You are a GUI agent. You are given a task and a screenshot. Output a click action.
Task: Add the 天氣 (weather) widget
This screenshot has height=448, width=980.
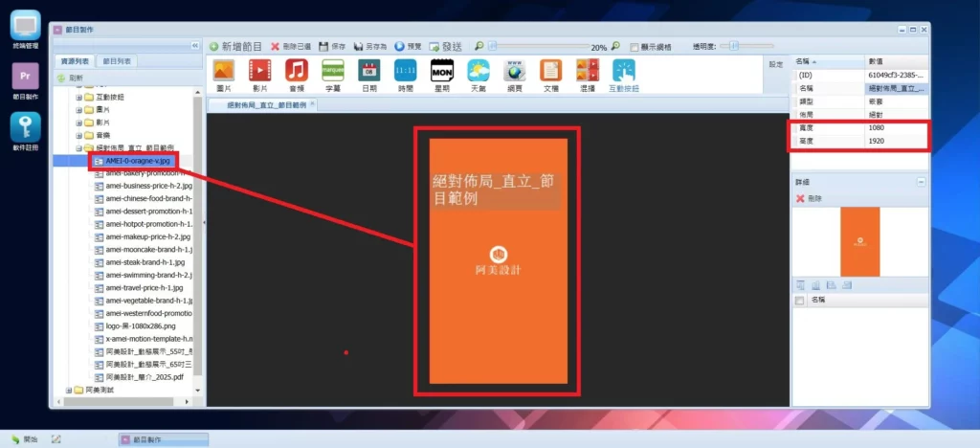pos(478,71)
